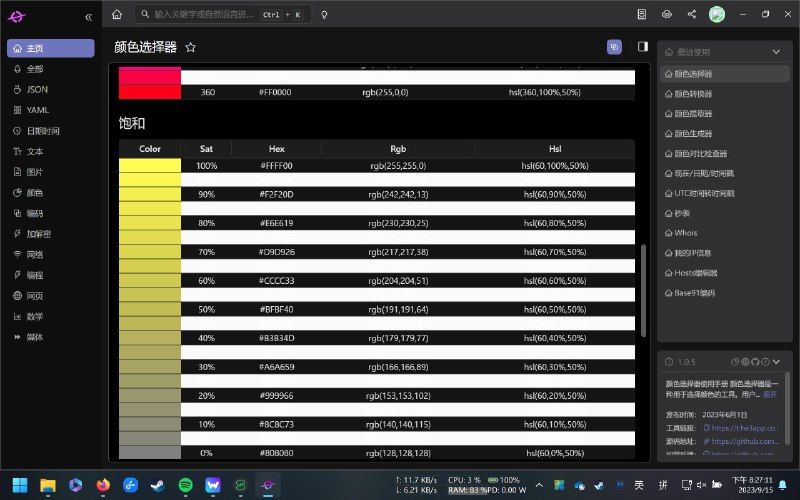Click the cloud sync icon in title bar
800x500 pixels.
point(667,15)
